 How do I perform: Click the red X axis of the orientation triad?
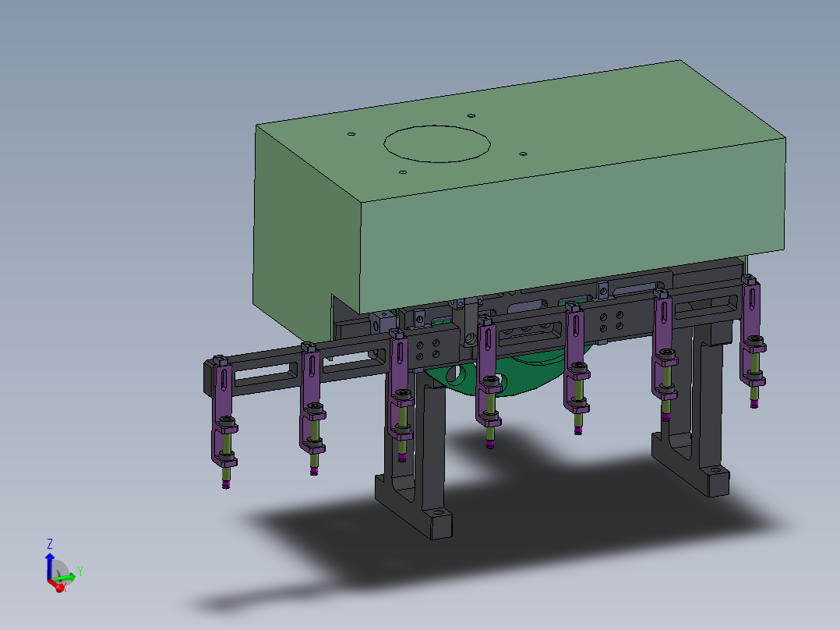click(58, 586)
